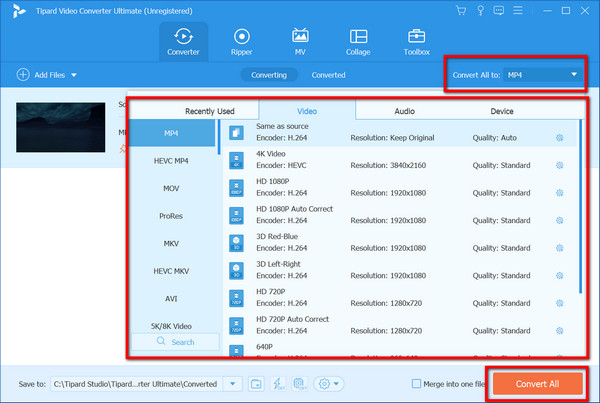600x403 pixels.
Task: Select HEVC MP4 format
Action: [171, 161]
